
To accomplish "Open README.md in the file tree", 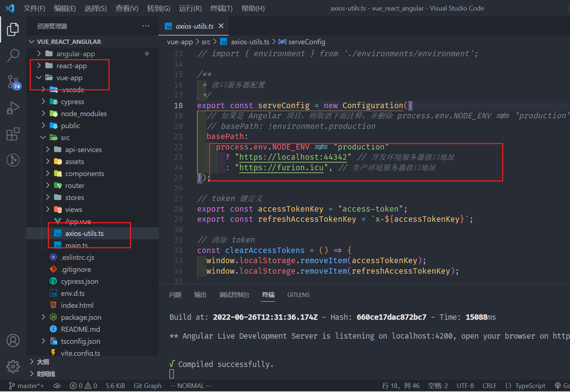I will 80,329.
